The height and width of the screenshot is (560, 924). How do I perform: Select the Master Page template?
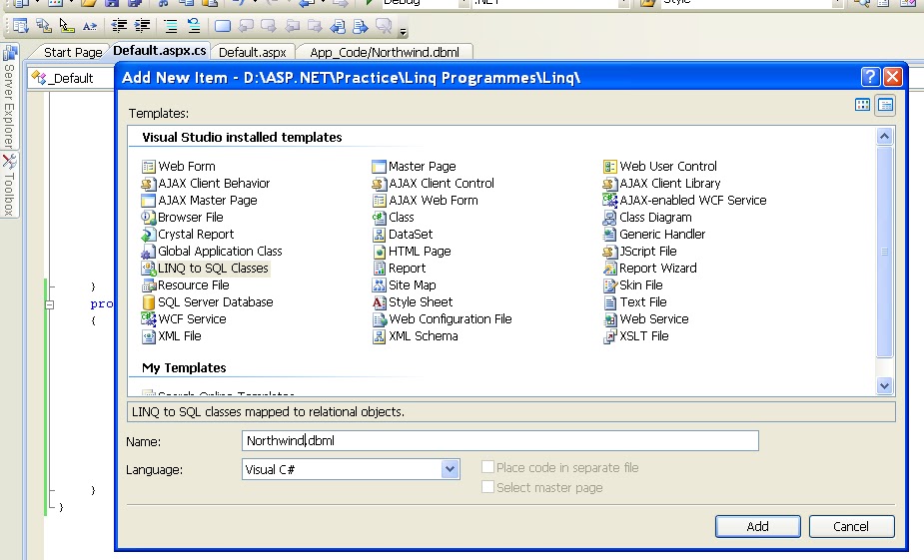click(x=415, y=166)
